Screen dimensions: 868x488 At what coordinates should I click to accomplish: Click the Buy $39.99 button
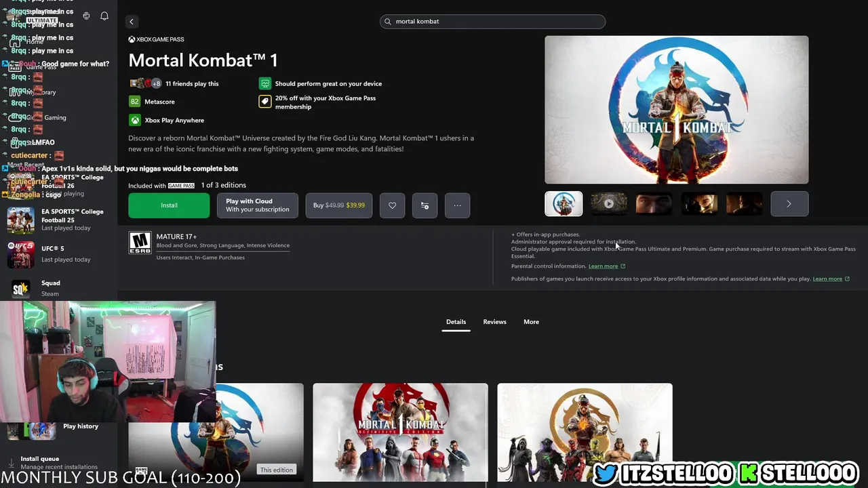point(339,205)
